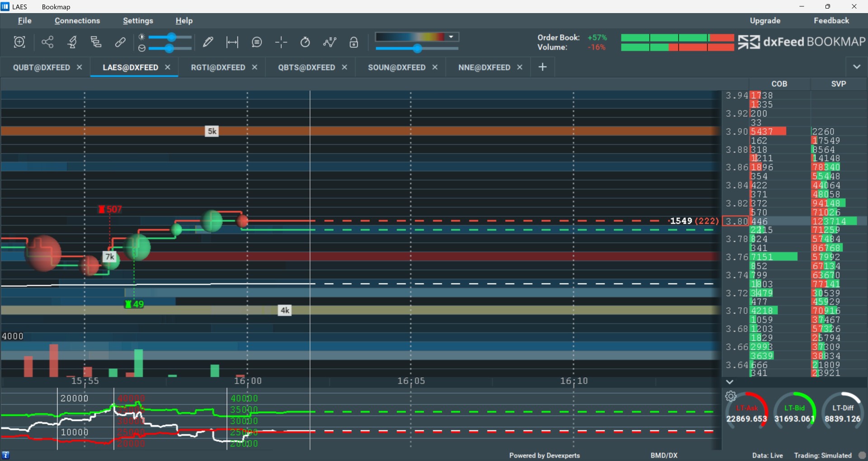
Task: Select the horizontal measure tool
Action: click(232, 42)
